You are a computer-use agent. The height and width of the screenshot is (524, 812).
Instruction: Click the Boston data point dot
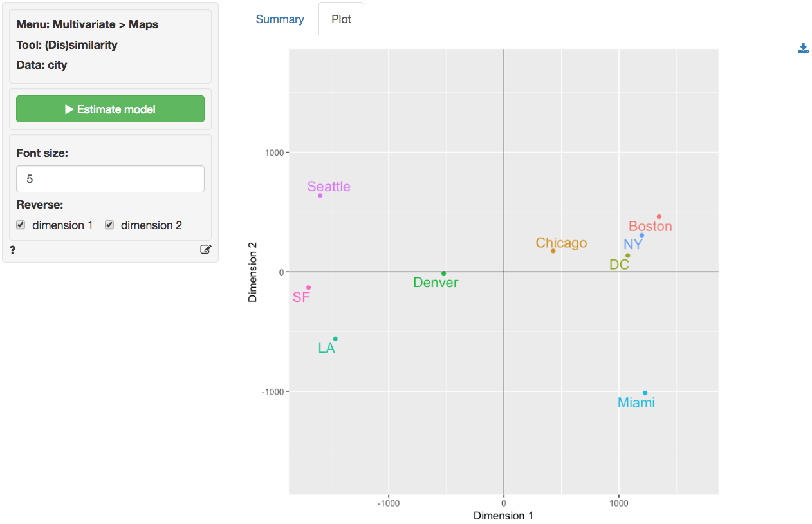(x=659, y=217)
